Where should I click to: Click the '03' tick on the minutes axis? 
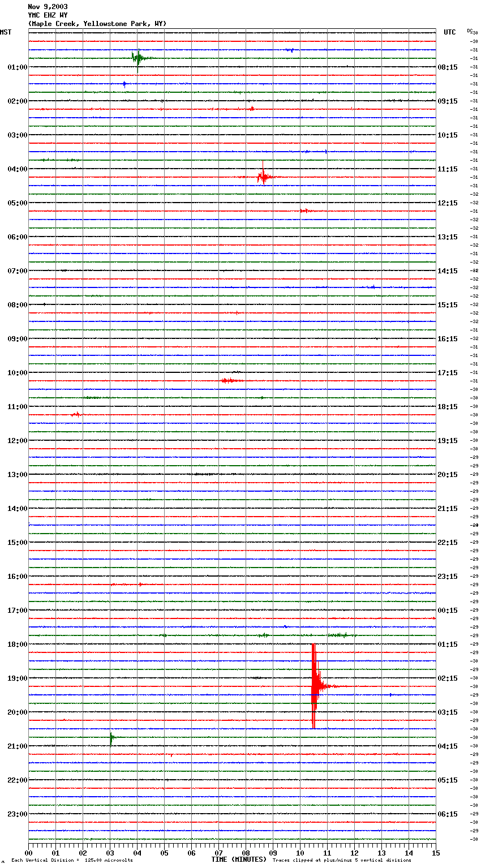[x=110, y=853]
